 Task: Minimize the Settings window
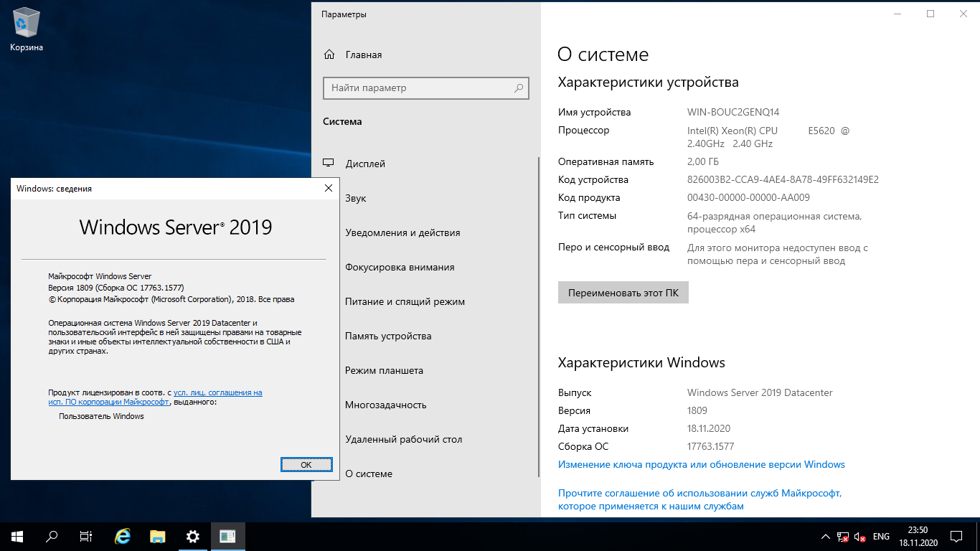point(897,14)
